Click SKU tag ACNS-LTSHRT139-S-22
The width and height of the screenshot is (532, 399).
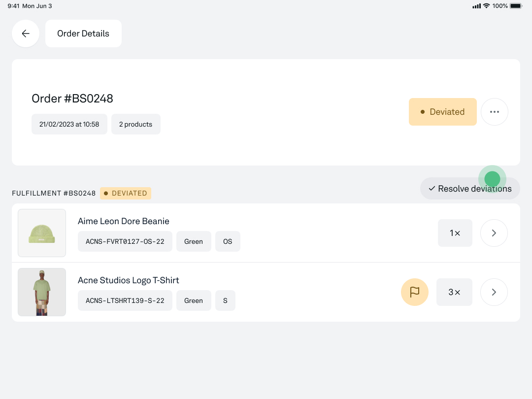125,300
